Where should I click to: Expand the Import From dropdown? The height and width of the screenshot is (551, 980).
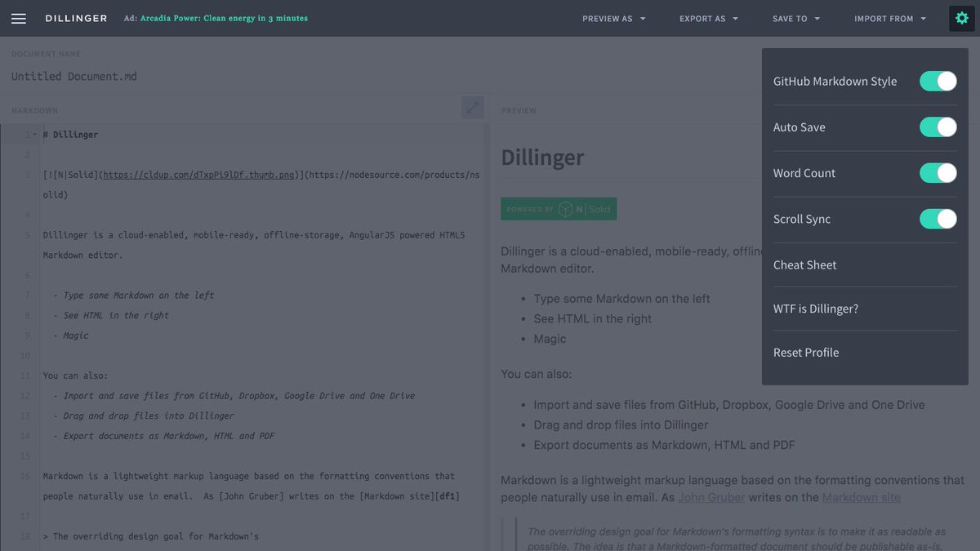(890, 18)
